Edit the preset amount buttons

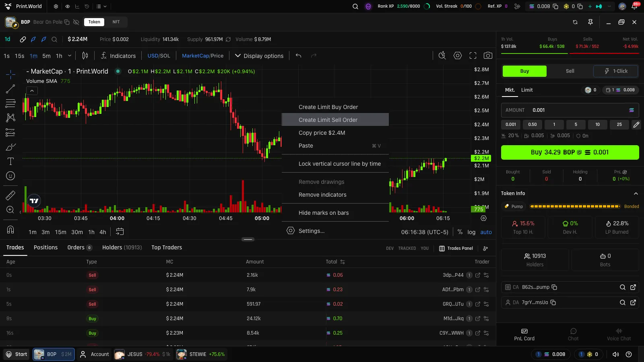point(636,125)
